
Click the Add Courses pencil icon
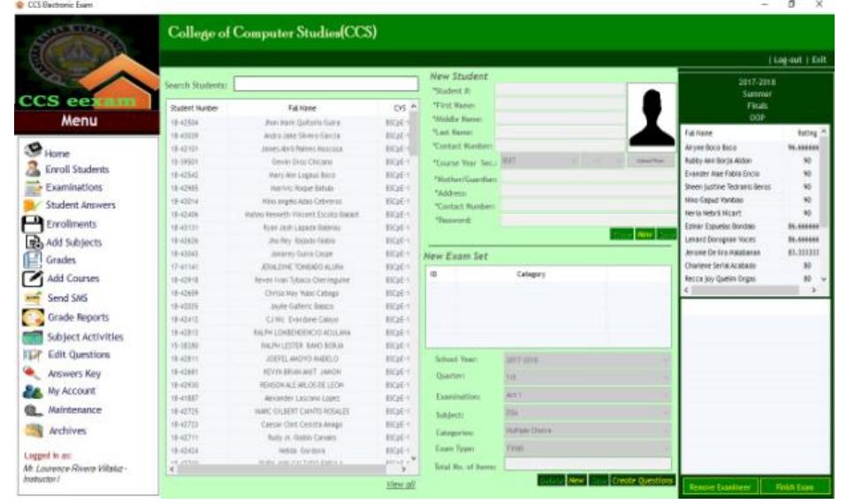(33, 279)
